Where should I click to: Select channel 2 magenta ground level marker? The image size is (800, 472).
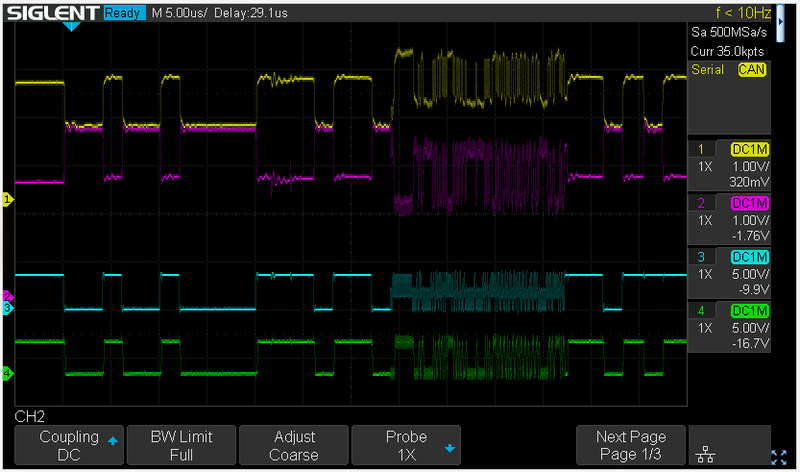7,296
